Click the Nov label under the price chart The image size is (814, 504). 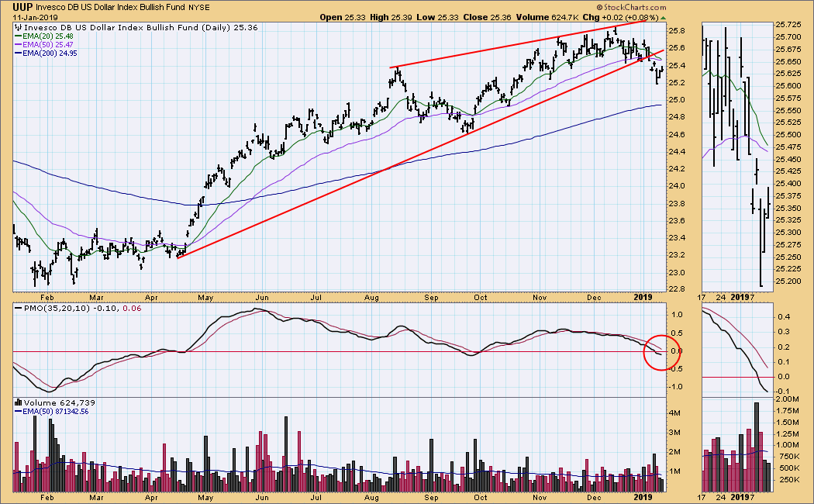(x=540, y=298)
